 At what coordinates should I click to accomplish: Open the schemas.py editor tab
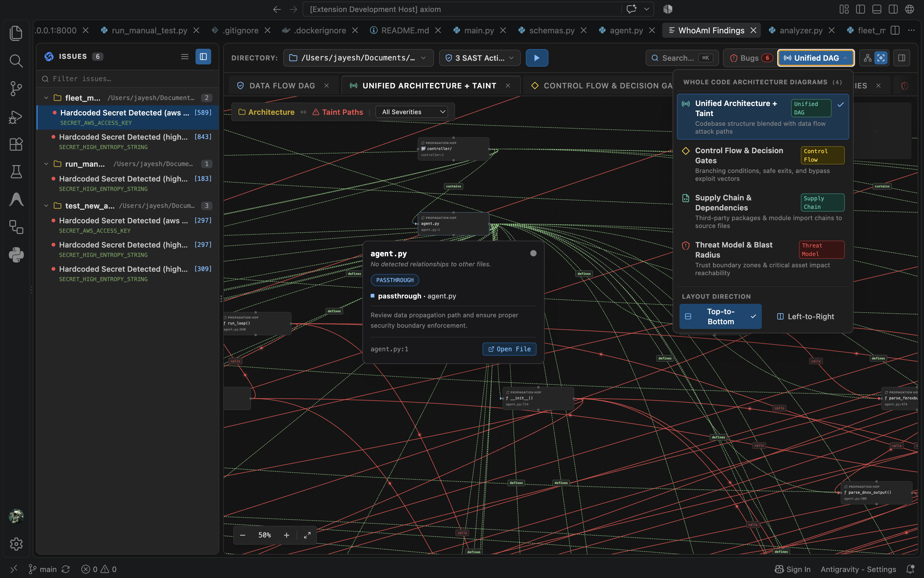(x=552, y=30)
